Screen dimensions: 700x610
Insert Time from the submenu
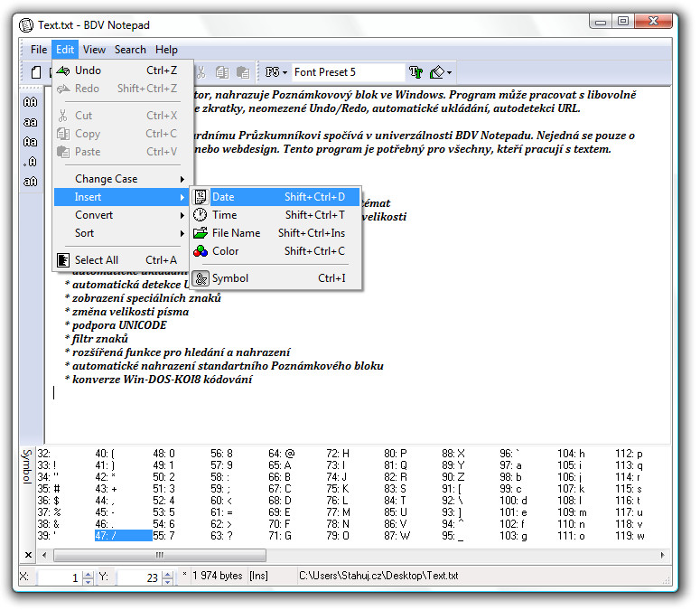coord(276,215)
